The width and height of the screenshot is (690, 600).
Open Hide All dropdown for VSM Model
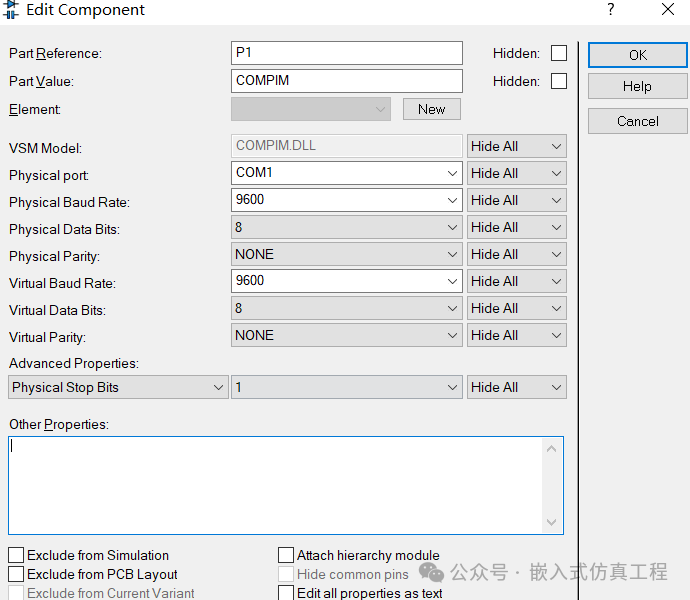[517, 146]
